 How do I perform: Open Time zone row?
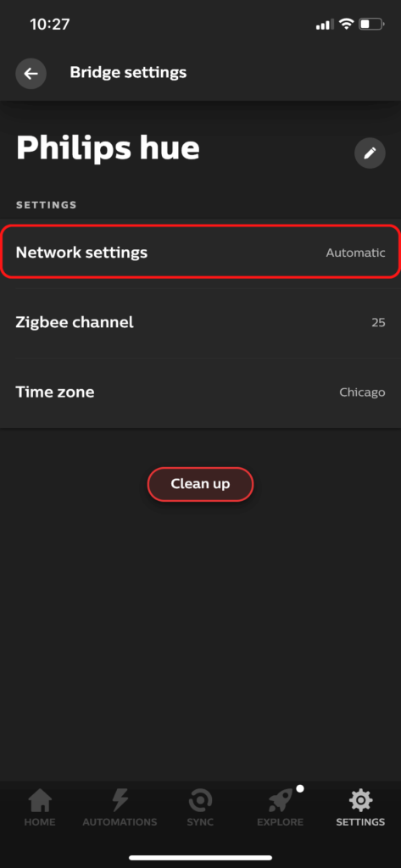coord(200,392)
